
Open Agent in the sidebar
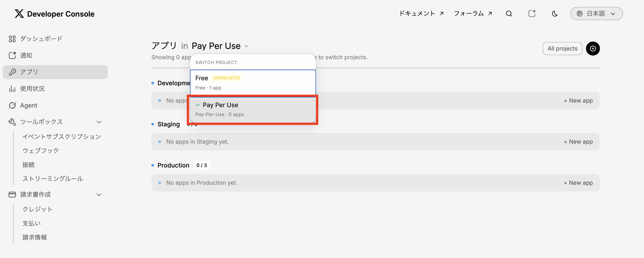click(x=55, y=105)
